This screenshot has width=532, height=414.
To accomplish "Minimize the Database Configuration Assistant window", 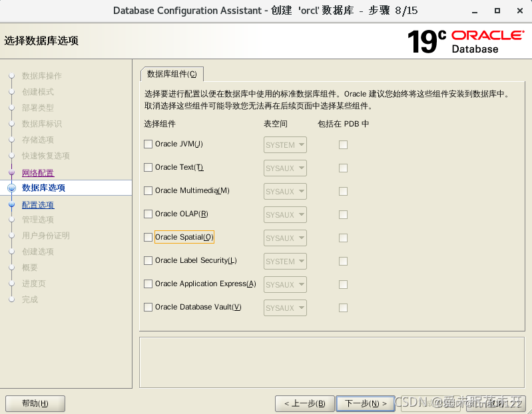I will (475, 11).
